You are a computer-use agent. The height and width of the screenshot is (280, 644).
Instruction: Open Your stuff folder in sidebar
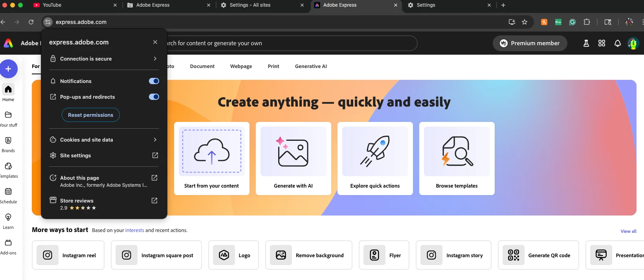[8, 119]
